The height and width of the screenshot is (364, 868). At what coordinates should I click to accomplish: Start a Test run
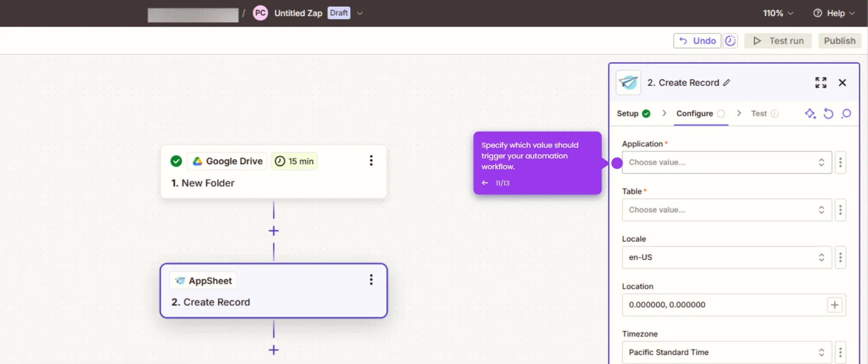point(778,41)
